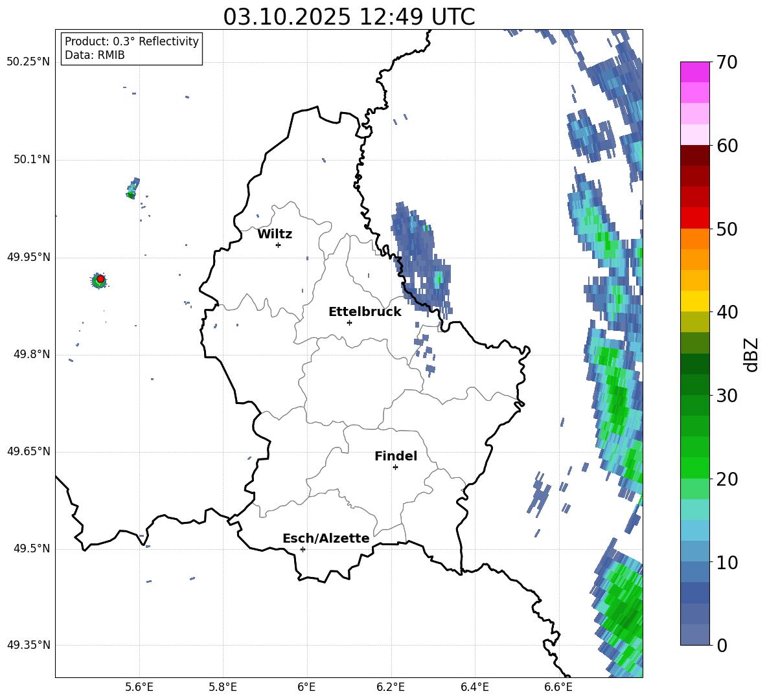Viewport: 767px width, 700px height.
Task: Click the 50.25°N latitude label
Action: 29,62
